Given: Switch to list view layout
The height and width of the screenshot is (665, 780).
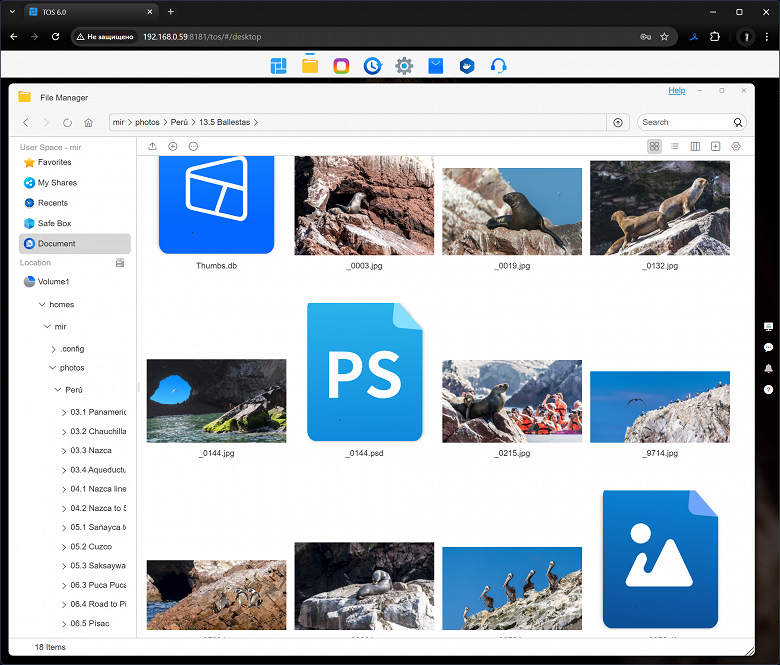Looking at the screenshot, I should [x=675, y=146].
